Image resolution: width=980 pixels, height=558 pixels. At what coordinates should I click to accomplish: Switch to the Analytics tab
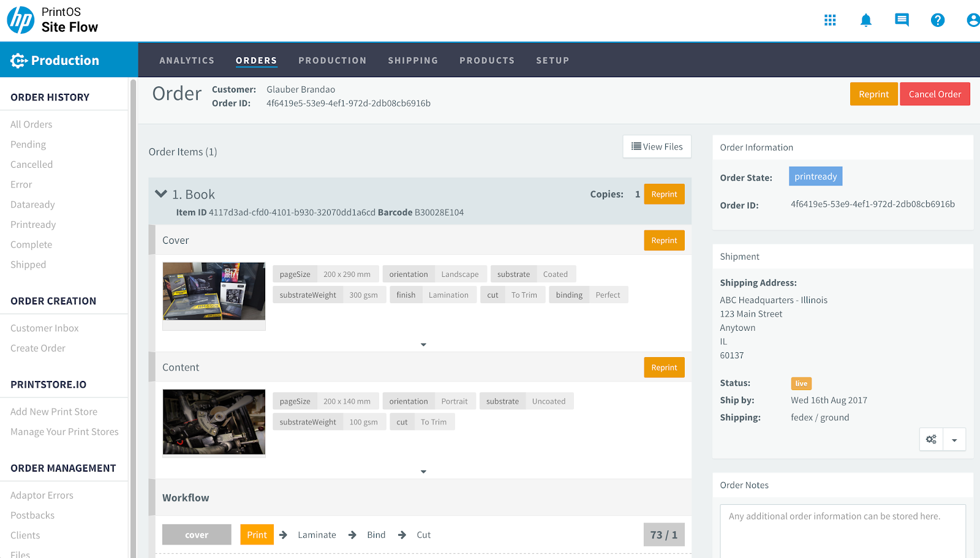(x=187, y=61)
